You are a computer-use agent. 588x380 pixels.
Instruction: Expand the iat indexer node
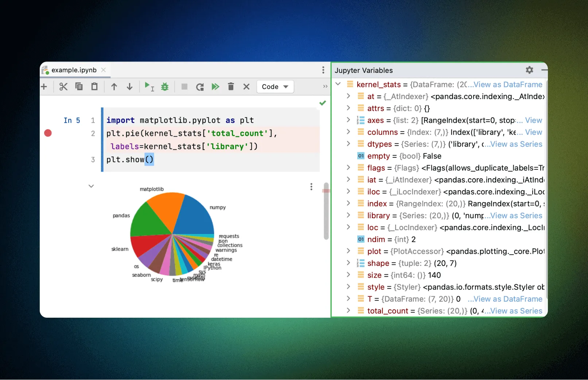pos(348,180)
